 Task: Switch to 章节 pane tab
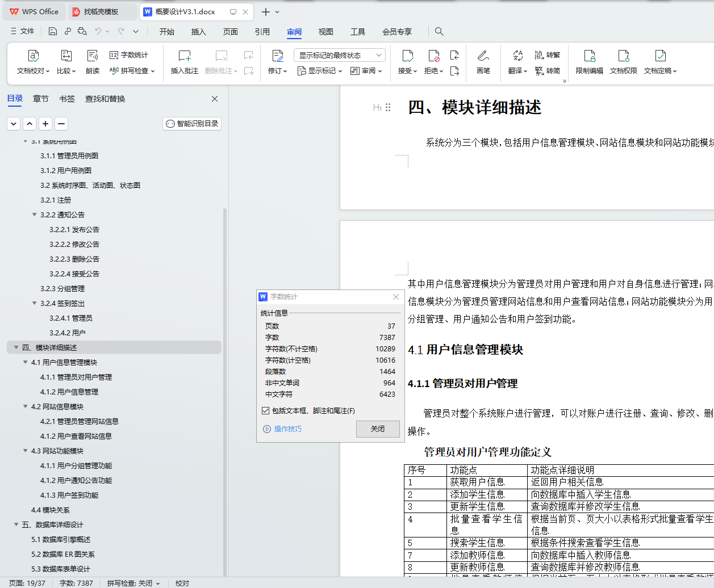pyautogui.click(x=41, y=99)
